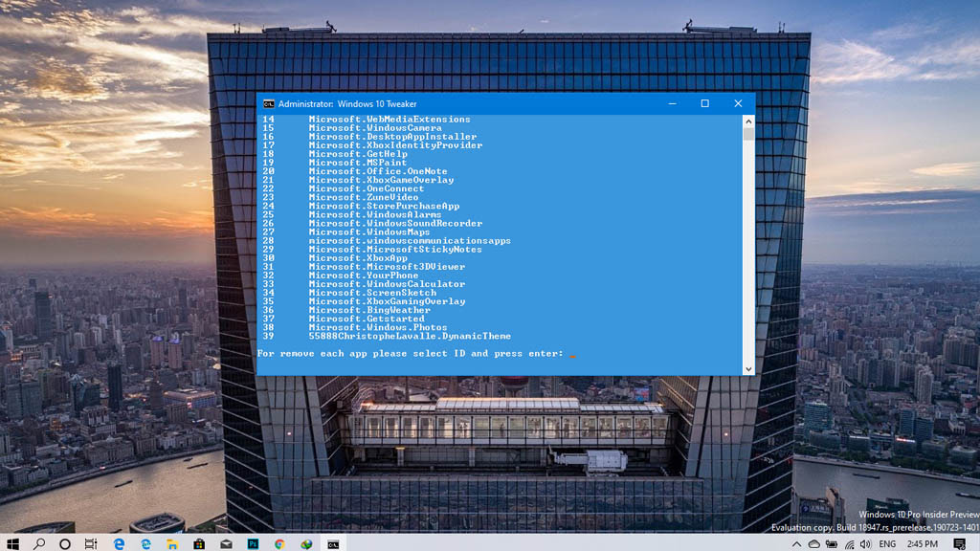Click '55888ChristopheLavalle.DynamicTheme' entry
The width and height of the screenshot is (980, 551).
click(x=410, y=336)
